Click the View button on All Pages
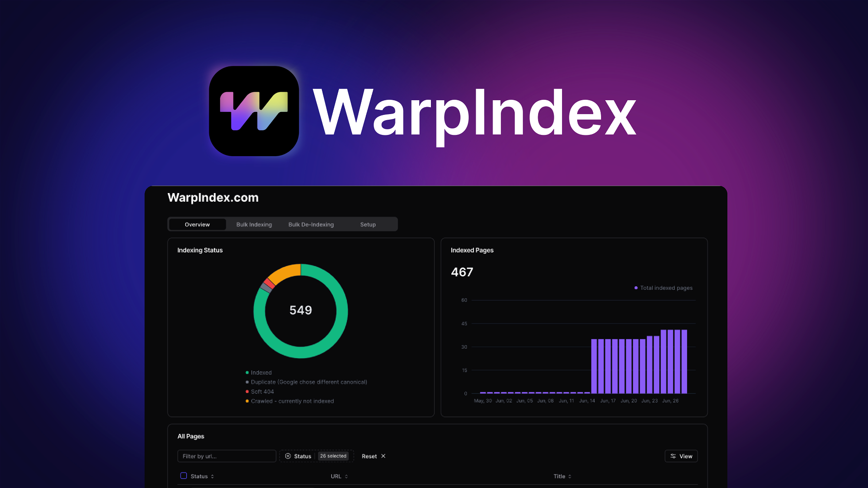 pyautogui.click(x=681, y=455)
